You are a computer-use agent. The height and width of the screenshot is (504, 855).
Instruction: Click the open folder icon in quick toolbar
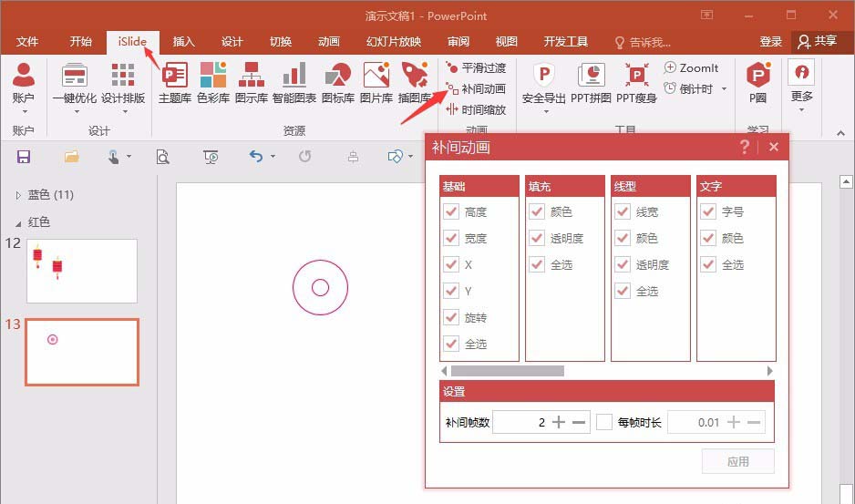tap(71, 157)
